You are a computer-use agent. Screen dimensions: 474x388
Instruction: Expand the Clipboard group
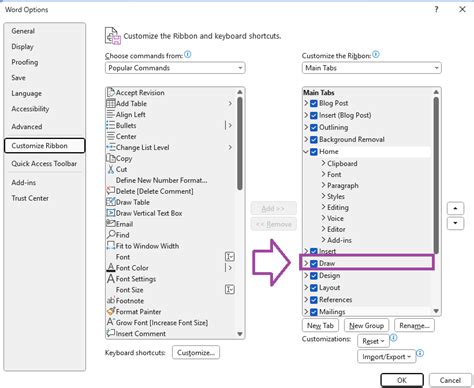click(x=323, y=163)
